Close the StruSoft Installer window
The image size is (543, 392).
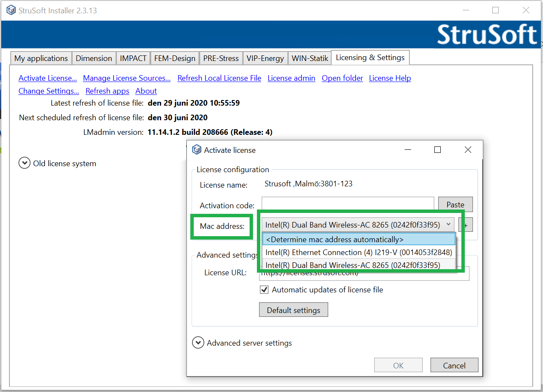526,10
